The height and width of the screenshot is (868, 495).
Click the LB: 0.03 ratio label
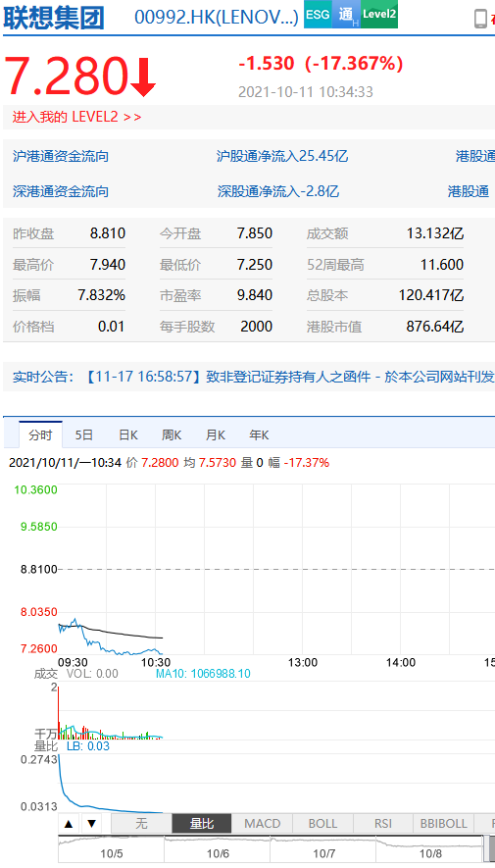(88, 746)
